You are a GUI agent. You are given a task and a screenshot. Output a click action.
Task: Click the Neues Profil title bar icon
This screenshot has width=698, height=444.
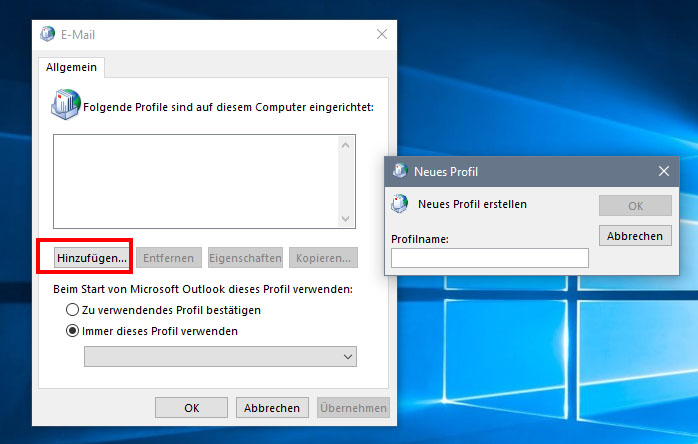(x=400, y=171)
